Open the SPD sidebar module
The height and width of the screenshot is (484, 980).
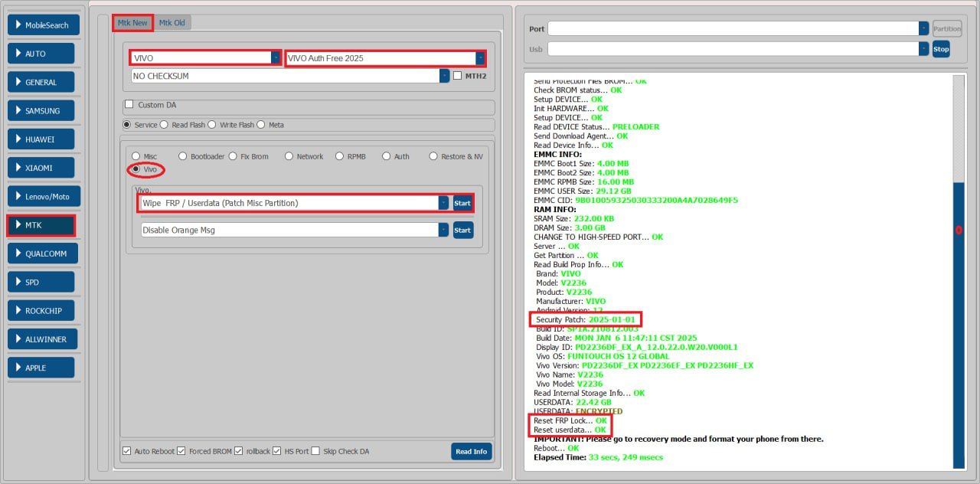click(41, 282)
